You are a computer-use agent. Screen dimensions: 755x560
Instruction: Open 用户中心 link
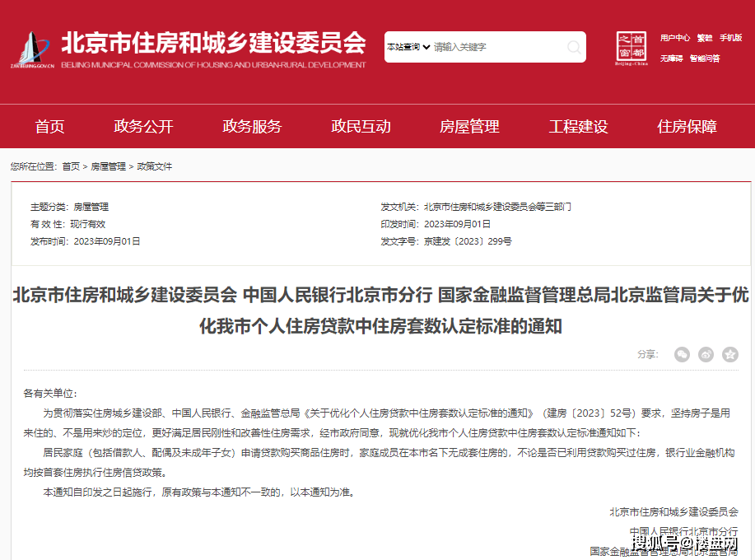point(674,38)
